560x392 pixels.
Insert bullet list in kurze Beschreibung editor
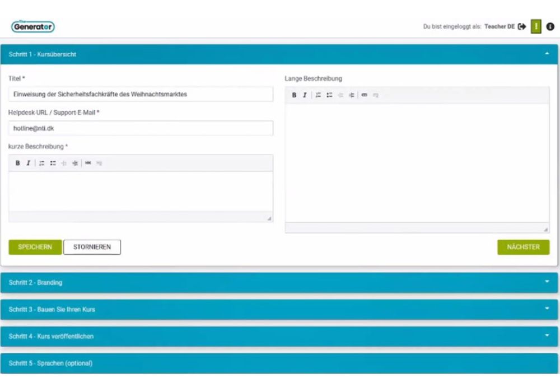[x=53, y=163]
